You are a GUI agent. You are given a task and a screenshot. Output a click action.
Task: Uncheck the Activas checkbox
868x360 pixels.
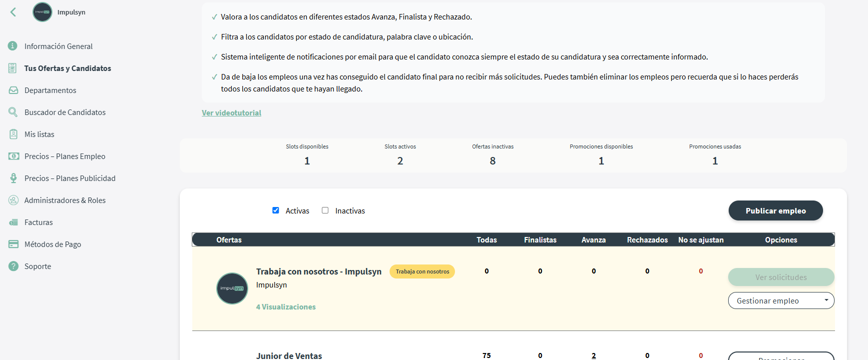276,210
